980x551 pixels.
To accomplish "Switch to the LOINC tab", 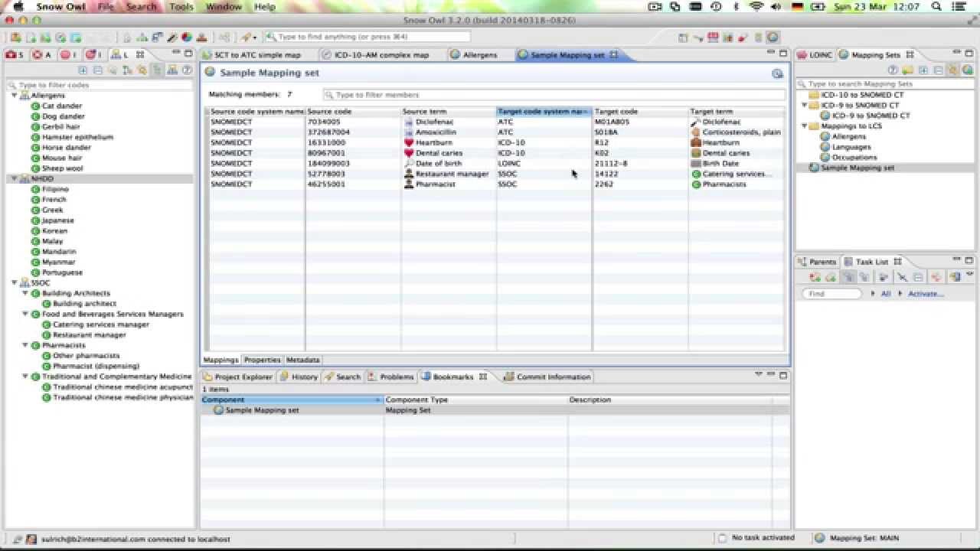I will pos(815,55).
